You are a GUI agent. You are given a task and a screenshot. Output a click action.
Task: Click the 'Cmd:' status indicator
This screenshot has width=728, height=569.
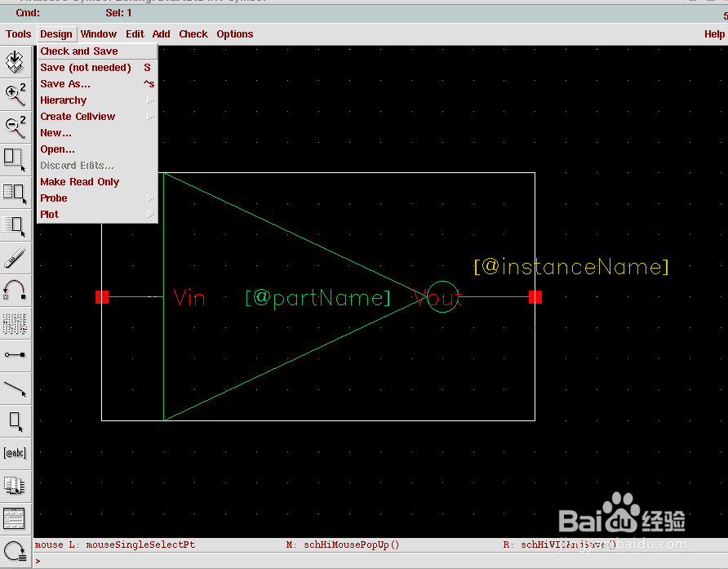(28, 12)
